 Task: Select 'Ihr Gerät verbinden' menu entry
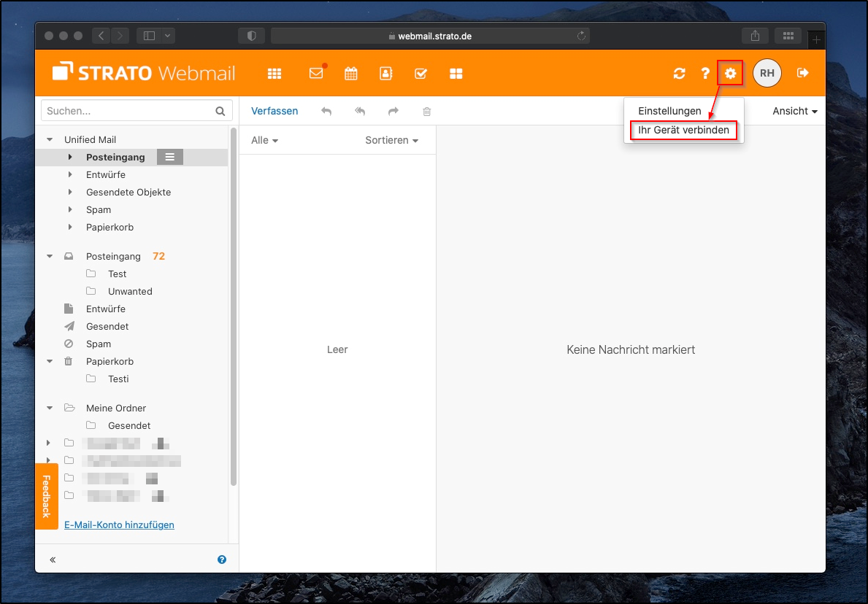pyautogui.click(x=683, y=130)
